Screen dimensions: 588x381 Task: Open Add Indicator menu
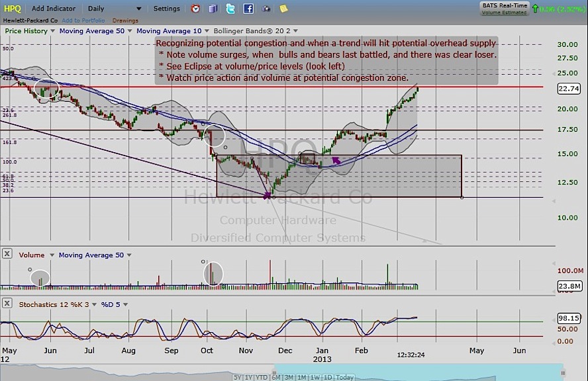[x=53, y=8]
